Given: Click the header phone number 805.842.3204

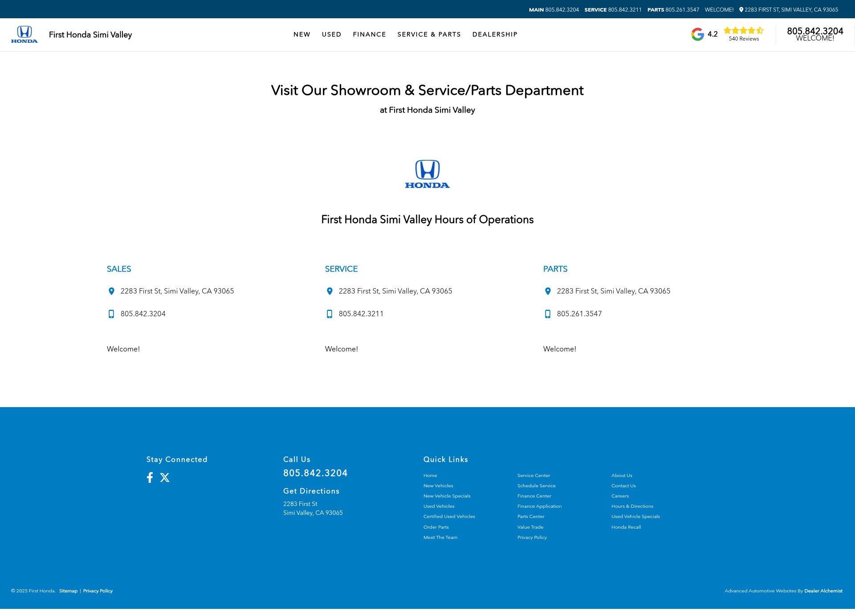Looking at the screenshot, I should click(x=815, y=31).
